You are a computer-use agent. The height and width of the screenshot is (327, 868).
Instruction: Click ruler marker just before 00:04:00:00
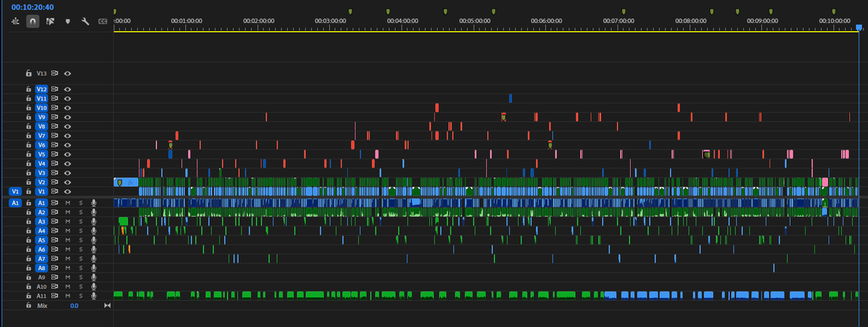387,12
